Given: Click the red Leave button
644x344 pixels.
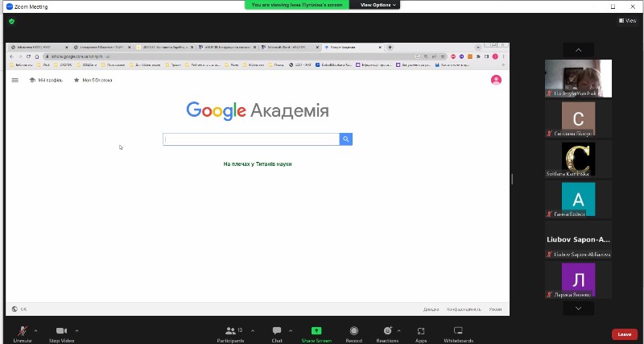Looking at the screenshot, I should point(625,334).
